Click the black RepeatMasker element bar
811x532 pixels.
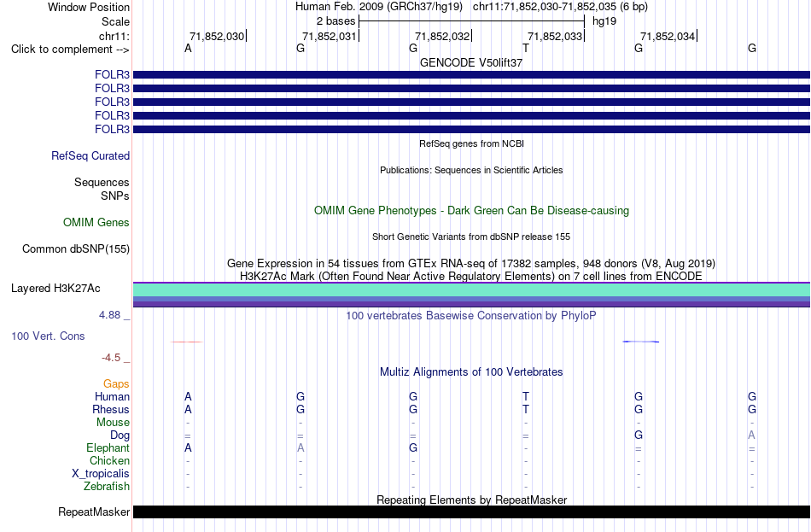tap(471, 512)
